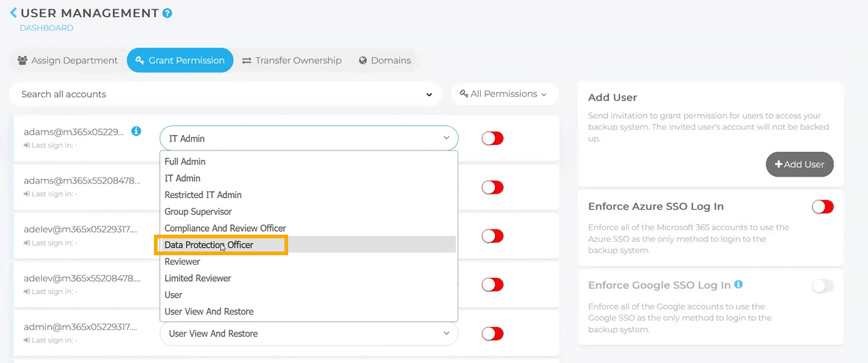Switch to the Transfer Ownership tab

(292, 60)
